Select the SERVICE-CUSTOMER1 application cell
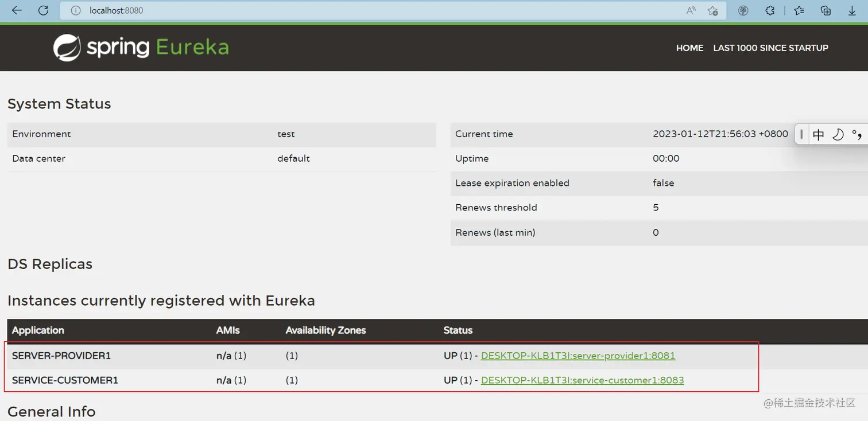Image resolution: width=868 pixels, height=421 pixels. pos(65,380)
